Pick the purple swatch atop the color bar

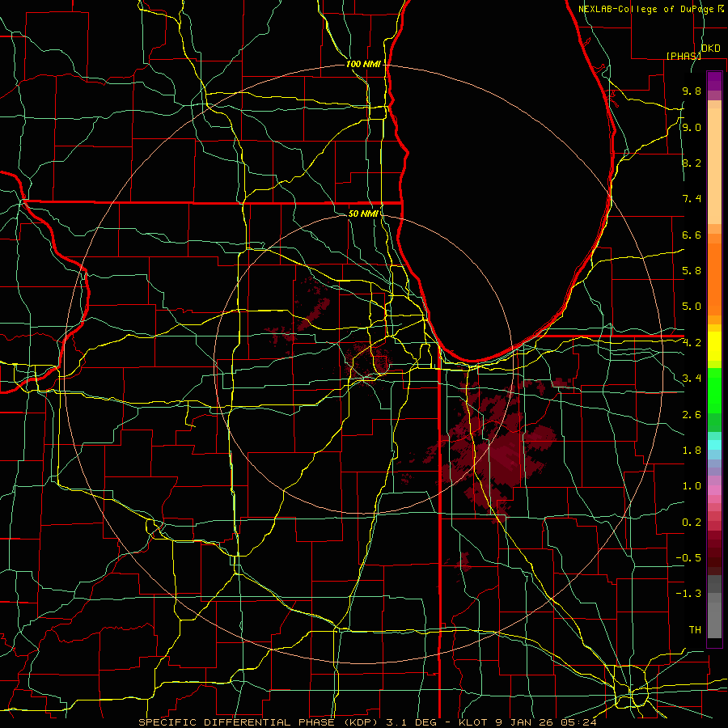[714, 82]
